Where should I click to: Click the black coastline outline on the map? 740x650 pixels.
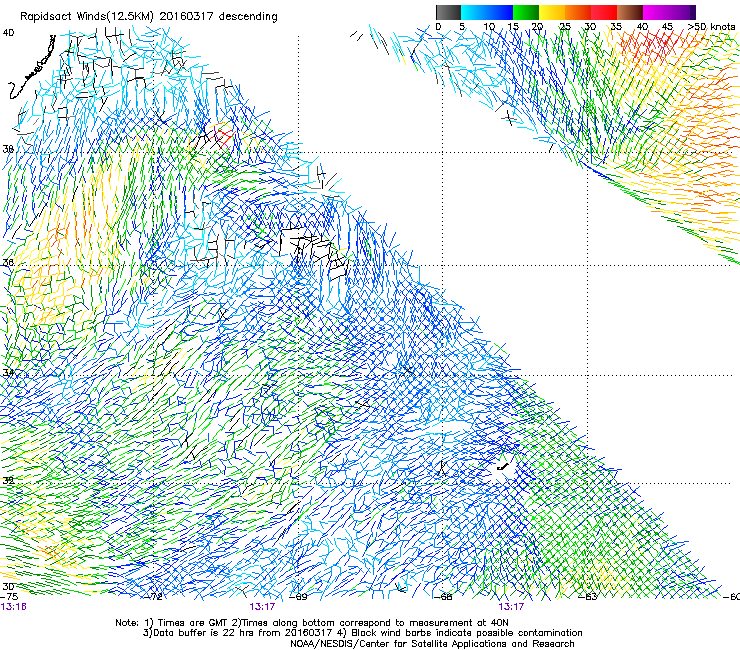[32, 68]
